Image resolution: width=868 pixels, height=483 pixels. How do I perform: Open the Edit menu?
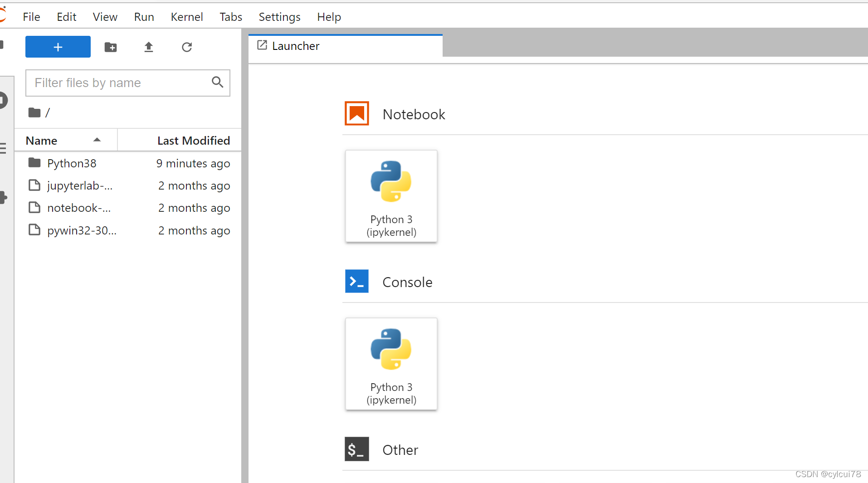(66, 17)
